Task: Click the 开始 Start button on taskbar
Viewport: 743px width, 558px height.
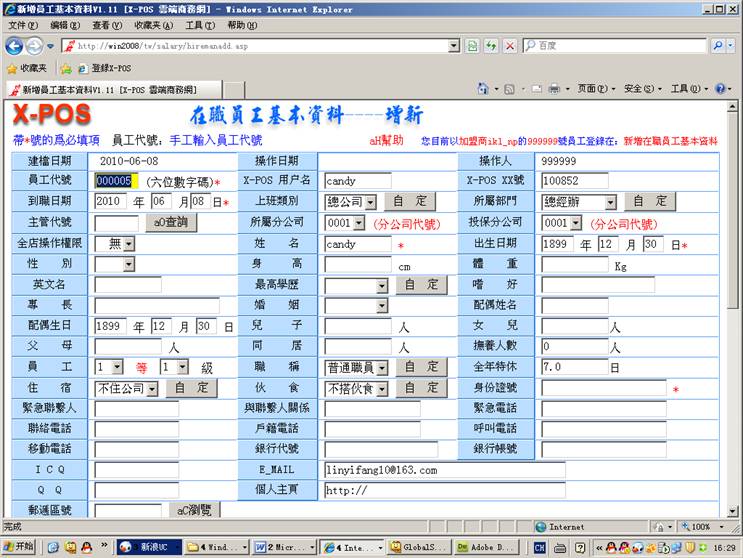Action: 18,547
